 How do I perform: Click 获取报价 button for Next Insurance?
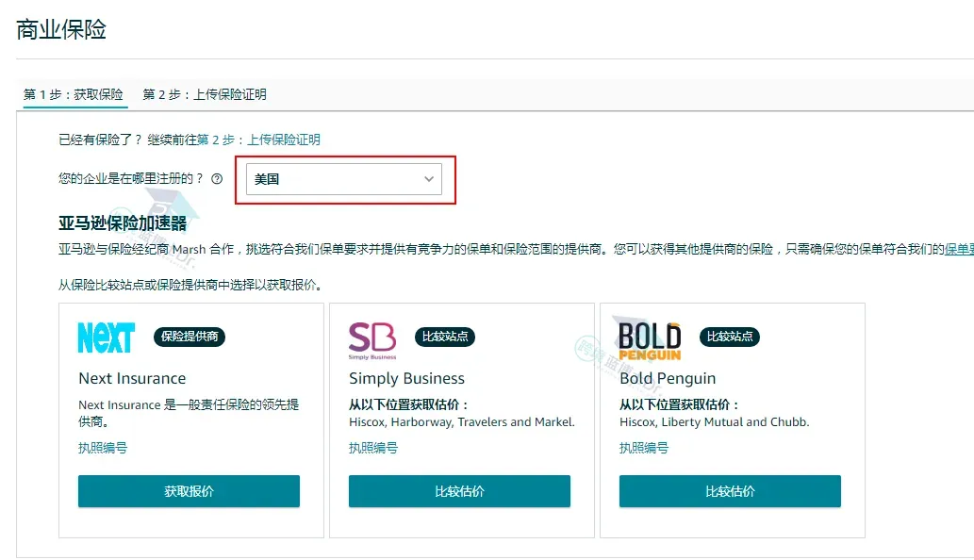tap(189, 491)
